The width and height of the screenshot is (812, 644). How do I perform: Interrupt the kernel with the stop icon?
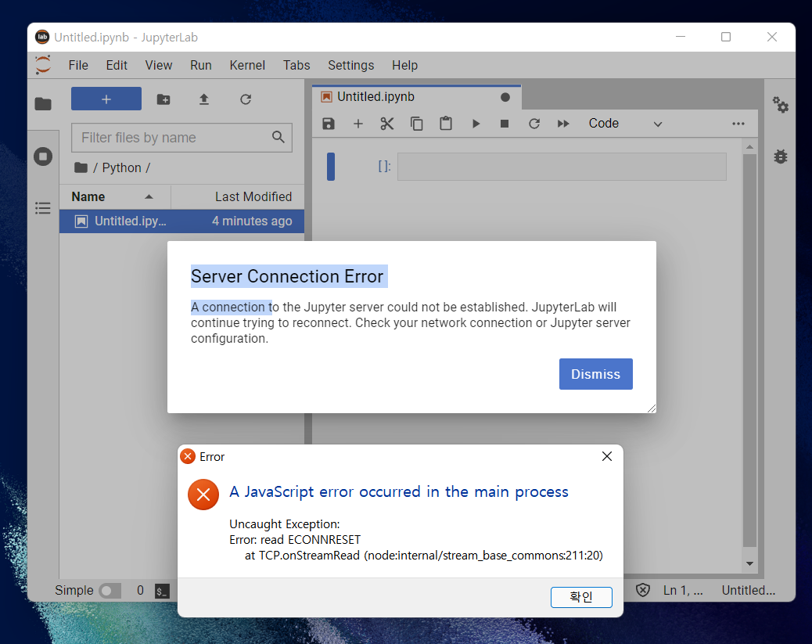point(505,124)
